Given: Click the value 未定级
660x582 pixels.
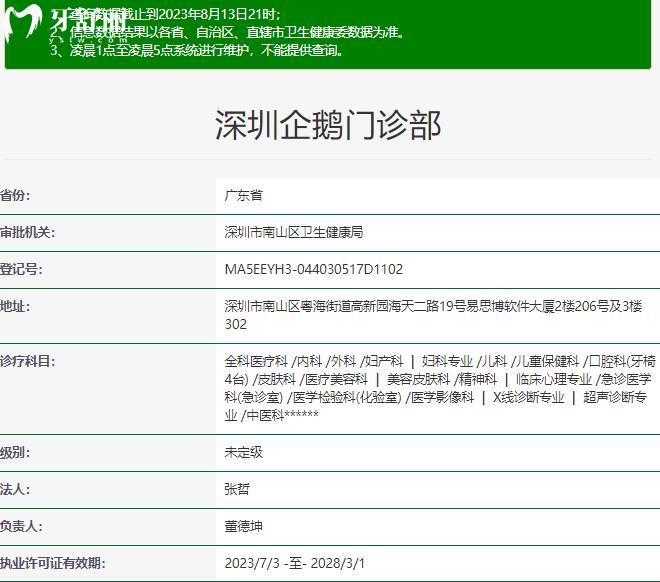Looking at the screenshot, I should click(x=243, y=453).
